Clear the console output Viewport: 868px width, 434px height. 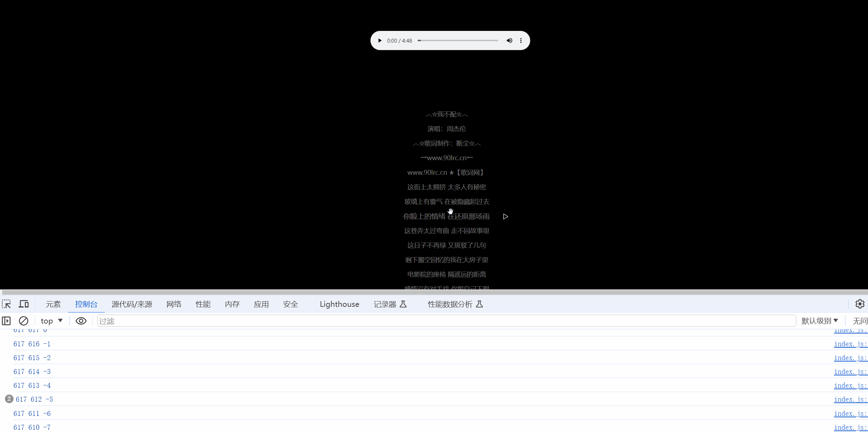pyautogui.click(x=23, y=321)
